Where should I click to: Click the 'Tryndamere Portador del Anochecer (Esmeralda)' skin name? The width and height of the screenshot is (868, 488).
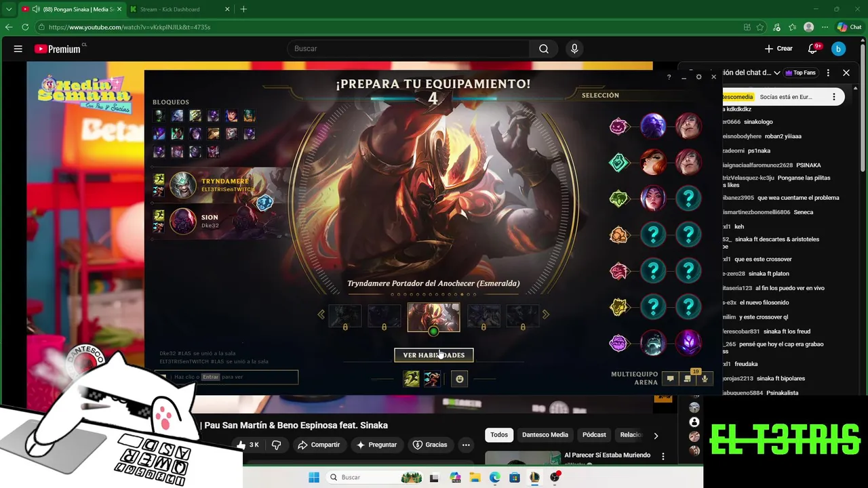pyautogui.click(x=433, y=283)
